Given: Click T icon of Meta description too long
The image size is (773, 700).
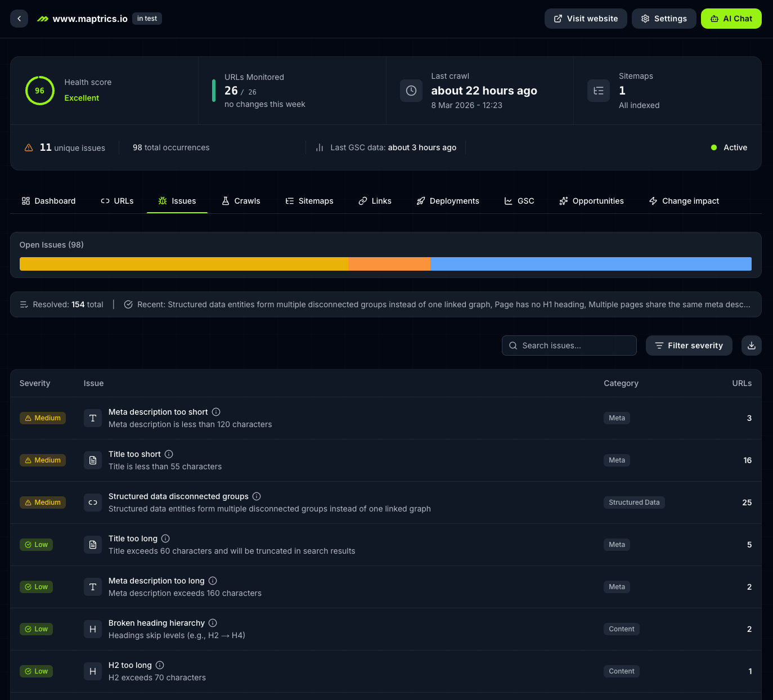Looking at the screenshot, I should pyautogui.click(x=93, y=587).
